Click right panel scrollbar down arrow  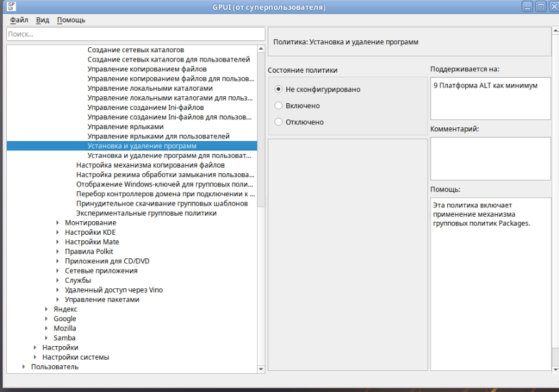555,370
